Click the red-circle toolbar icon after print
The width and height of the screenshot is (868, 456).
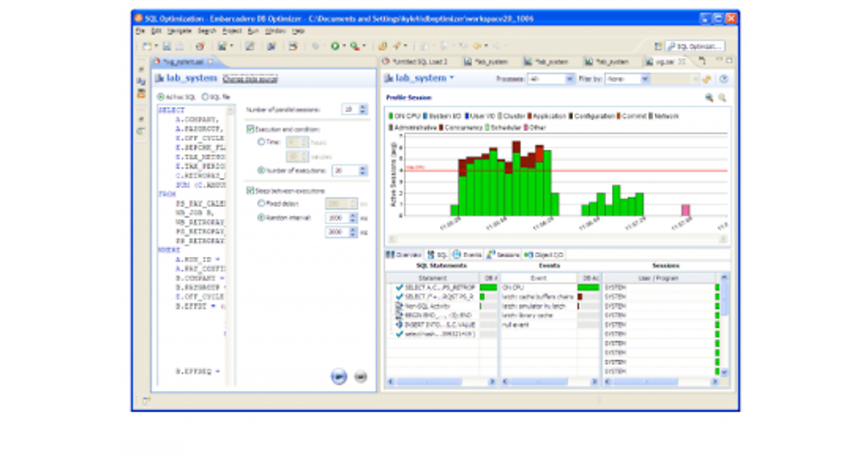pos(200,45)
